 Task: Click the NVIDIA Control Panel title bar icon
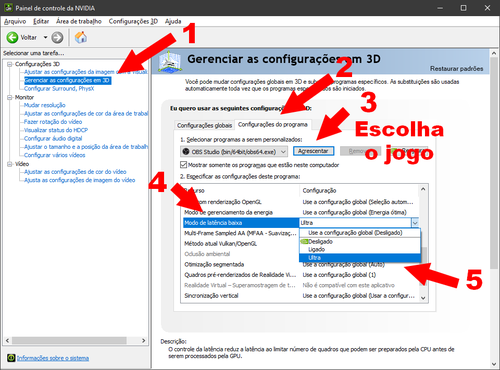click(x=8, y=7)
